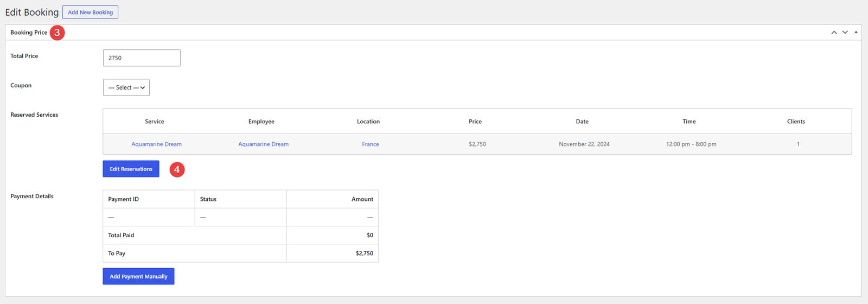Image resolution: width=868 pixels, height=304 pixels.
Task: Click the Time column header
Action: [689, 122]
